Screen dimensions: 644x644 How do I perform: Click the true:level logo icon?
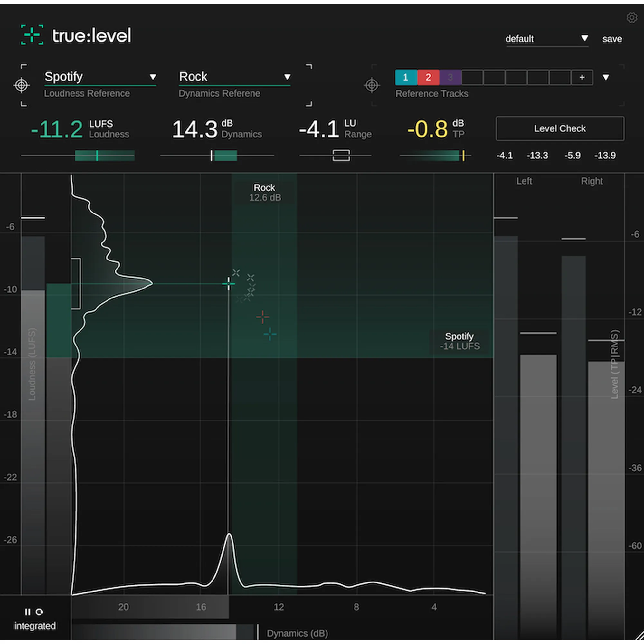32,35
